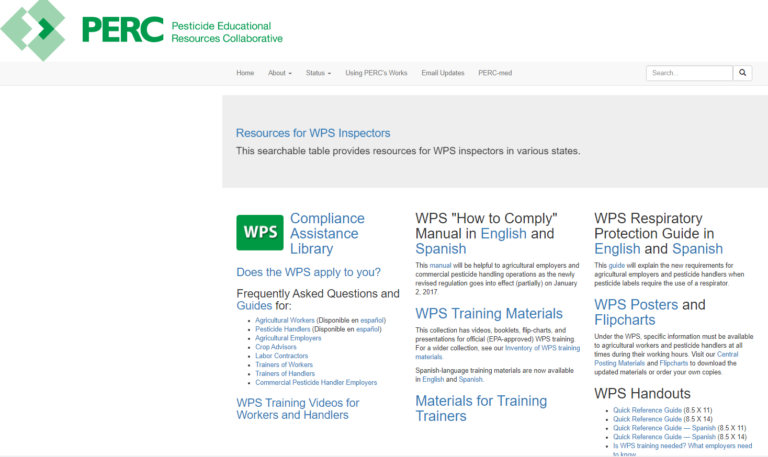Open WPS Training Videos for Workers link
The image size is (768, 457).
point(298,409)
